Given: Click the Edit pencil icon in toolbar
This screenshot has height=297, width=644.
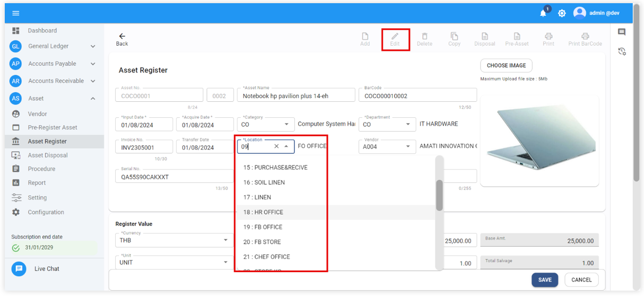Looking at the screenshot, I should tap(395, 37).
